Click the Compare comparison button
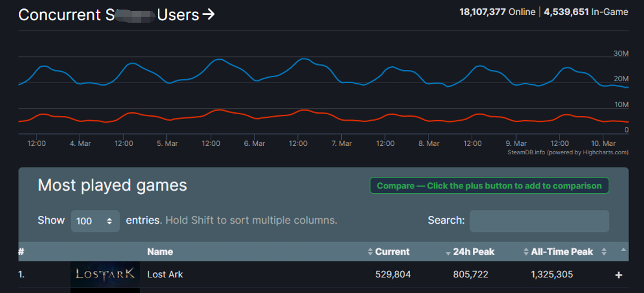 click(489, 185)
